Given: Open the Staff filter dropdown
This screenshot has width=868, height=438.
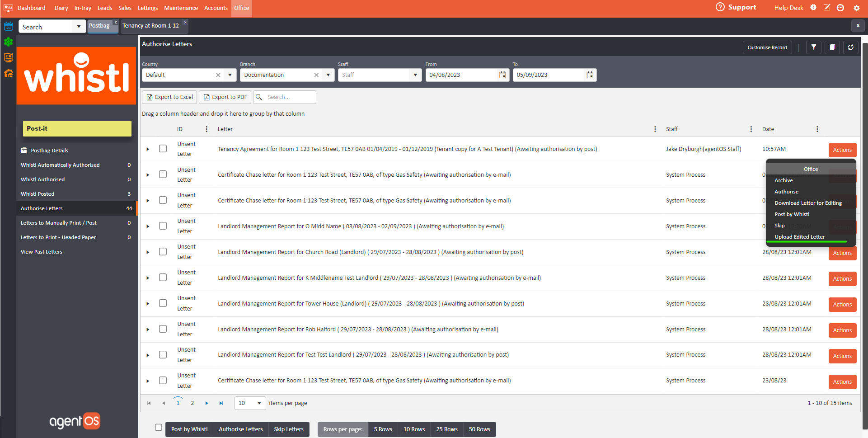Looking at the screenshot, I should (415, 75).
